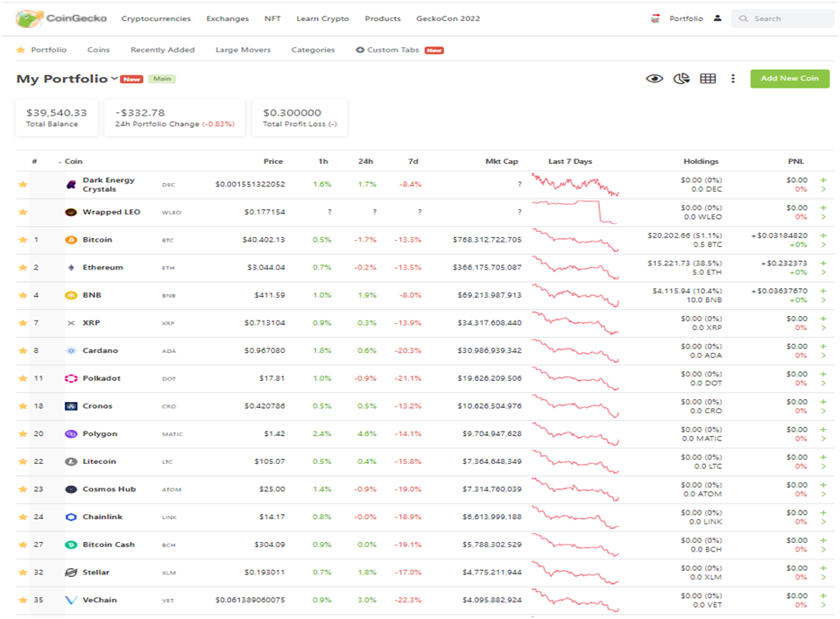Image resolution: width=840 pixels, height=619 pixels.
Task: Remove Polkadot's favorite star
Action: [x=23, y=378]
